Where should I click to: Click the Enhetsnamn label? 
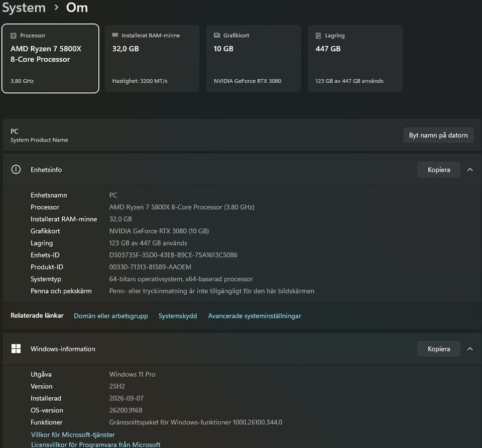(49, 195)
